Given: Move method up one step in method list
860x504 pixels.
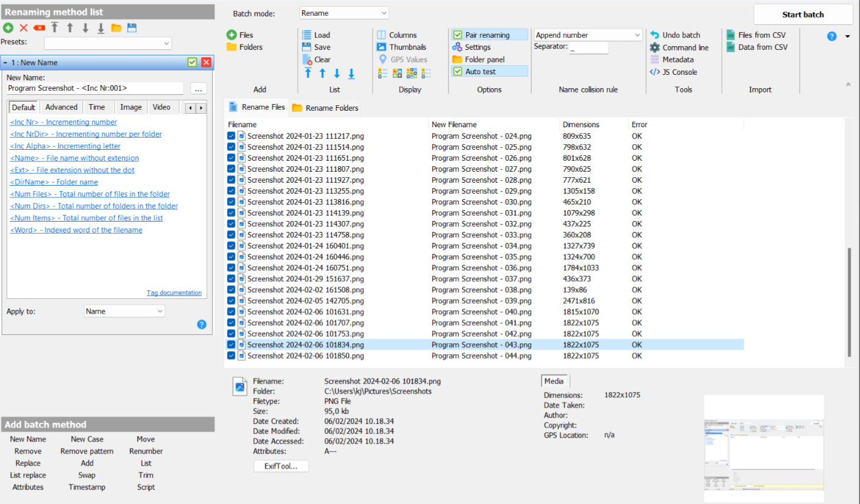Looking at the screenshot, I should click(70, 28).
